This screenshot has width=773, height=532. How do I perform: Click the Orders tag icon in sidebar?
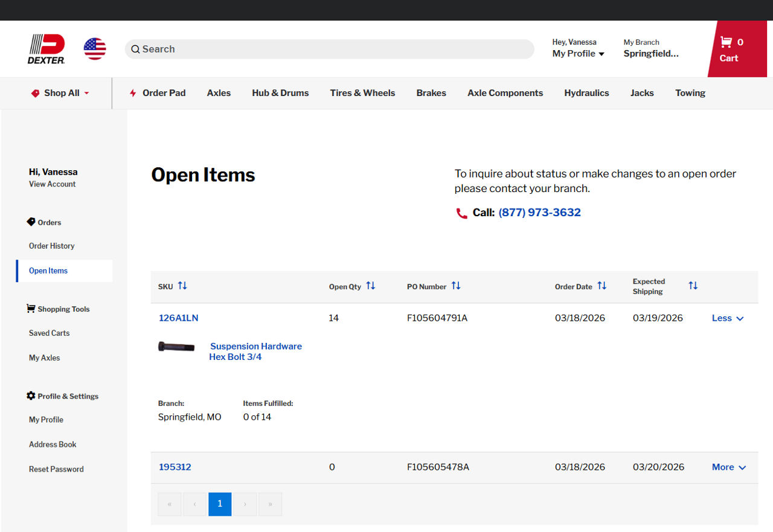tap(31, 222)
